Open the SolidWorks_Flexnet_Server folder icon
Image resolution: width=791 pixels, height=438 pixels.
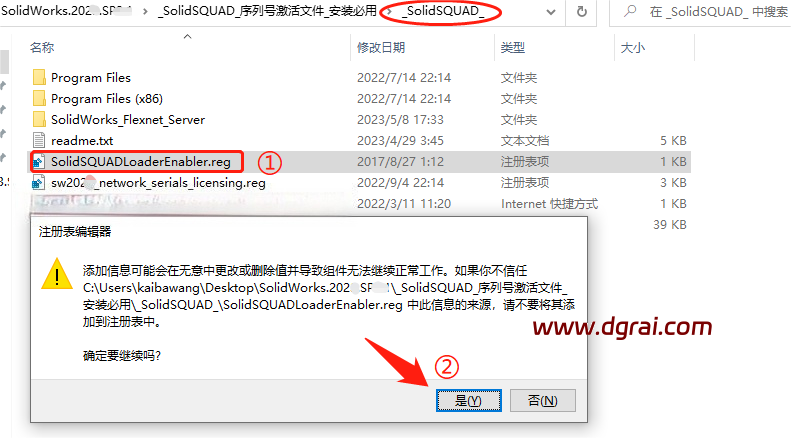tap(39, 120)
